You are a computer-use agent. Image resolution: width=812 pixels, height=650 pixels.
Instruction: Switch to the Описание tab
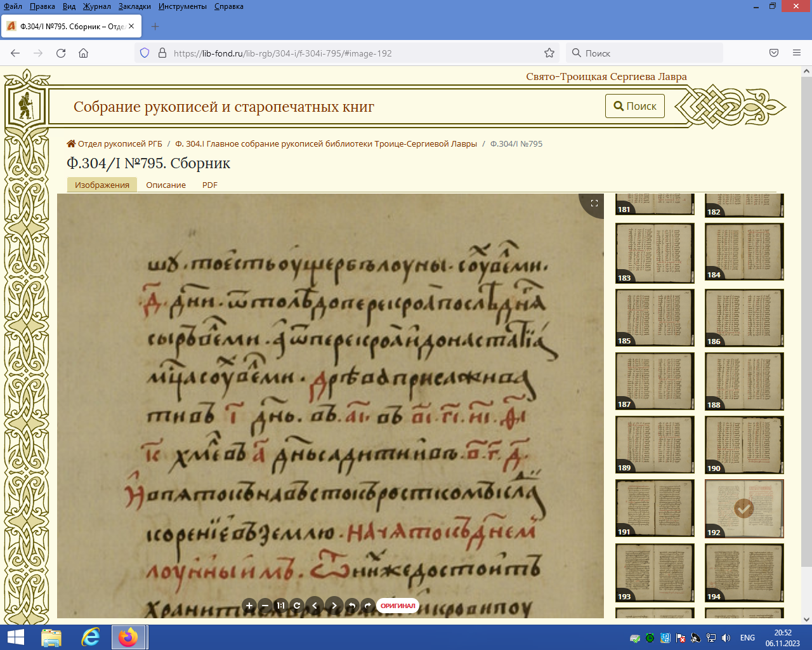[166, 185]
